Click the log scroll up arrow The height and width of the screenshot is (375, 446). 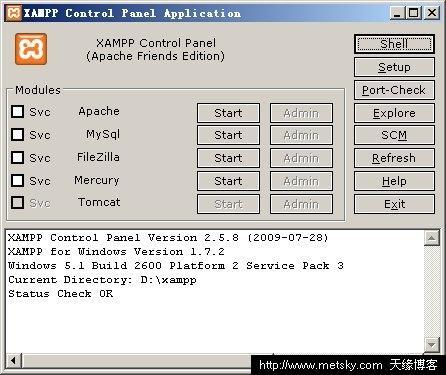[431, 238]
